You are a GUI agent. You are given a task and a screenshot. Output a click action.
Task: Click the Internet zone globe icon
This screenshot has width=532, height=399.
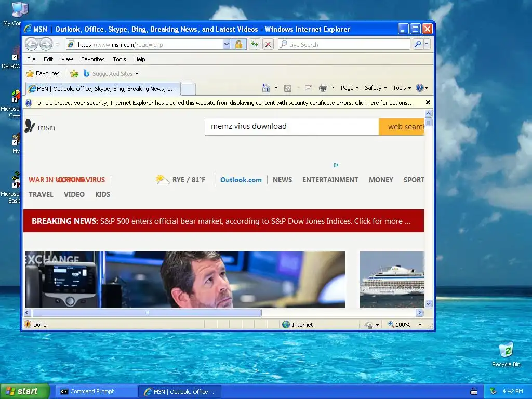point(286,325)
